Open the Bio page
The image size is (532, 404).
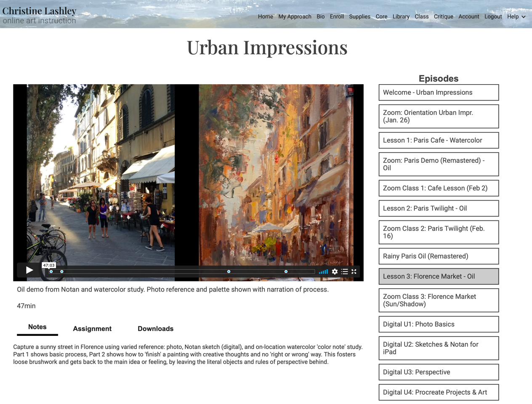coord(321,17)
